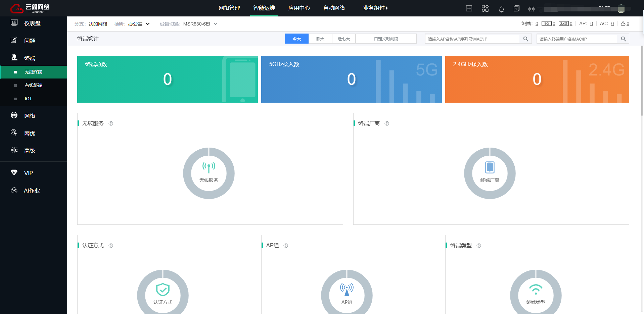
Task: Open help icon next to 终端厂商
Action: tap(387, 123)
